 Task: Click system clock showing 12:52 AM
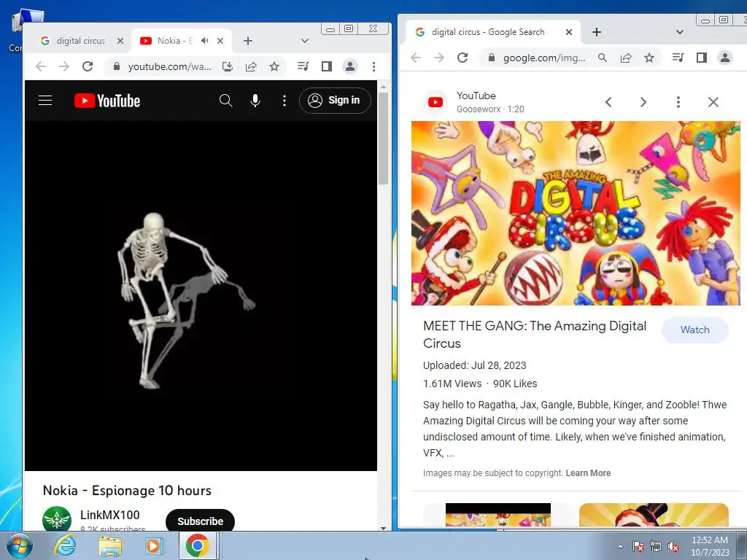710,546
